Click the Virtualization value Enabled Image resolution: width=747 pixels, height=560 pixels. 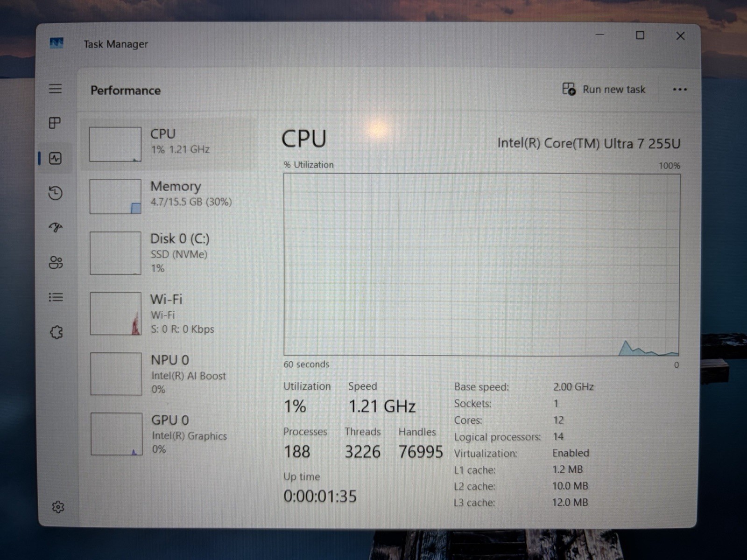(571, 453)
